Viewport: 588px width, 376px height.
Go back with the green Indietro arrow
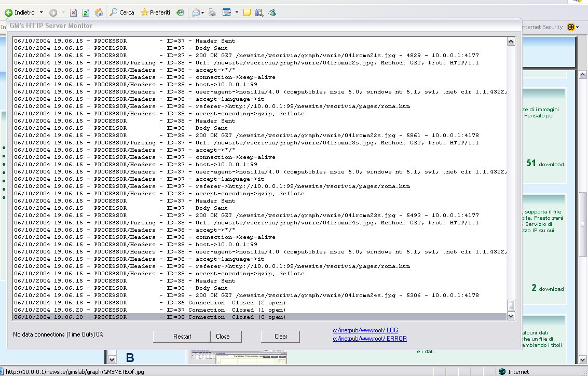pyautogui.click(x=20, y=12)
